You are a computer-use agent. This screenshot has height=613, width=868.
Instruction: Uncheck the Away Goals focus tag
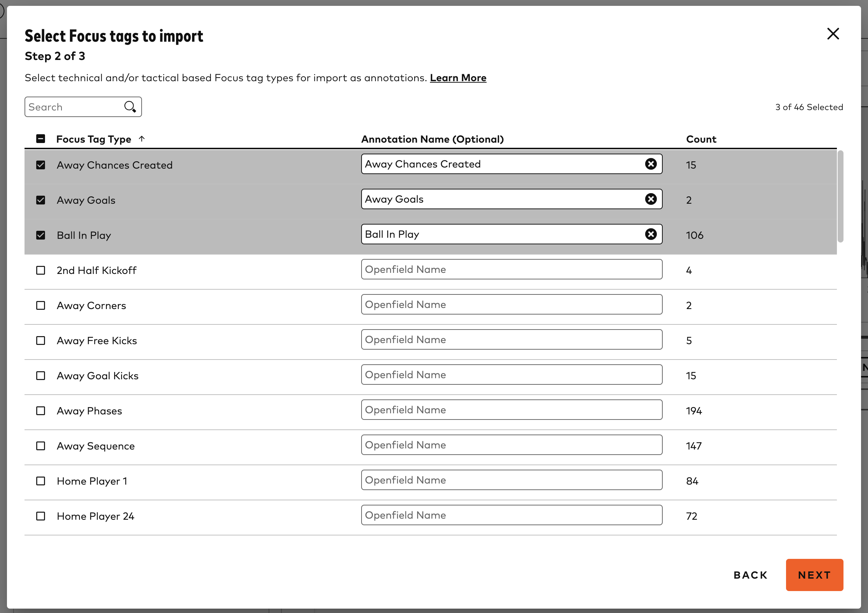[x=41, y=200]
